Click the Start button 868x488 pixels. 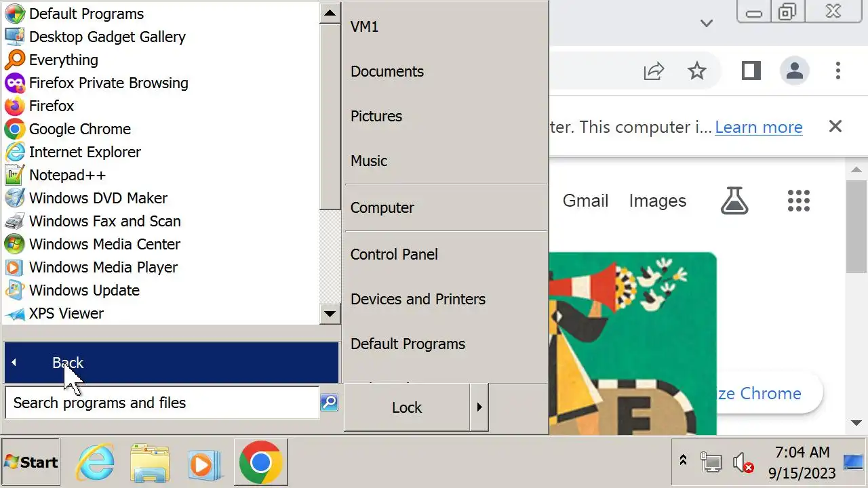31,462
